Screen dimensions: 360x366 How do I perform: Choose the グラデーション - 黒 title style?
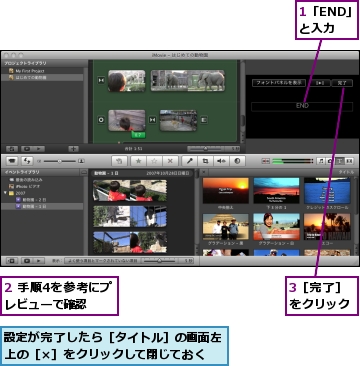pyautogui.click(x=225, y=226)
